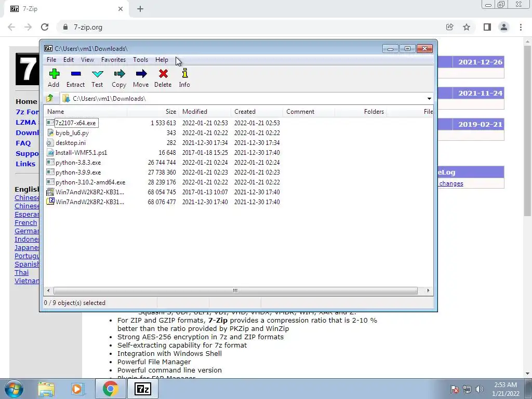532x399 pixels.
Task: Reload the 7-zip.org page in Chrome
Action: click(x=45, y=27)
